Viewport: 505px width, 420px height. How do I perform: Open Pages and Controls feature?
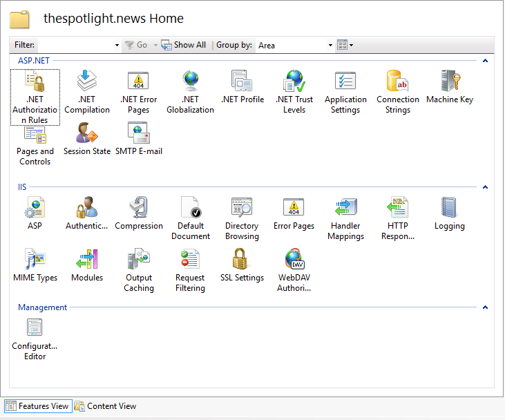click(x=35, y=146)
